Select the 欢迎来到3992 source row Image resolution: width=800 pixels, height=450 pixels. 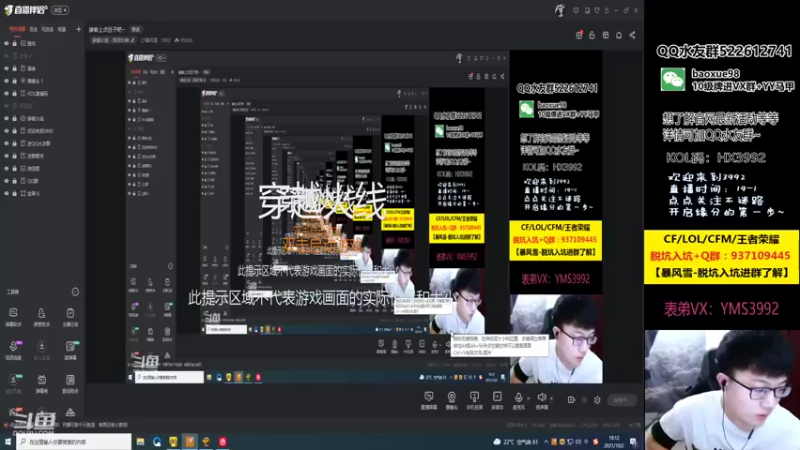point(41,131)
